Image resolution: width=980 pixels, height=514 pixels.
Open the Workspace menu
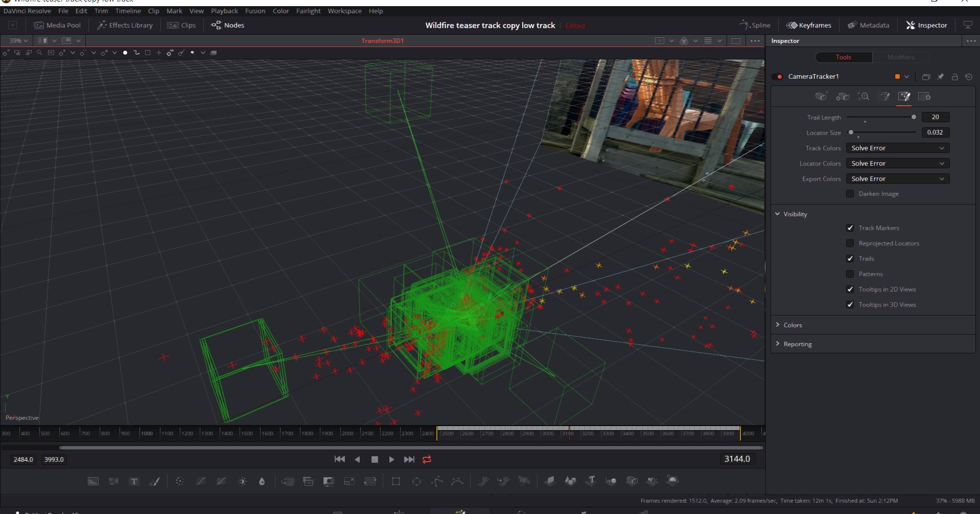pos(344,11)
